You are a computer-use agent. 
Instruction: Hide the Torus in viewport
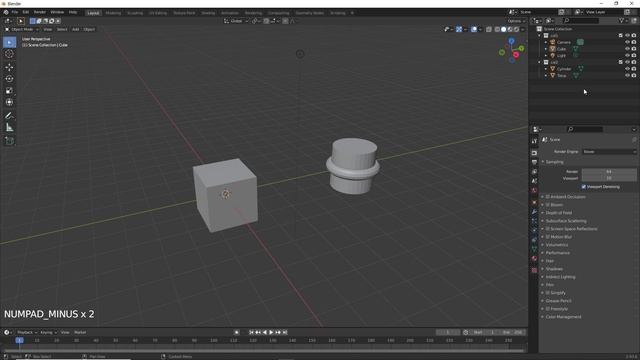point(627,76)
